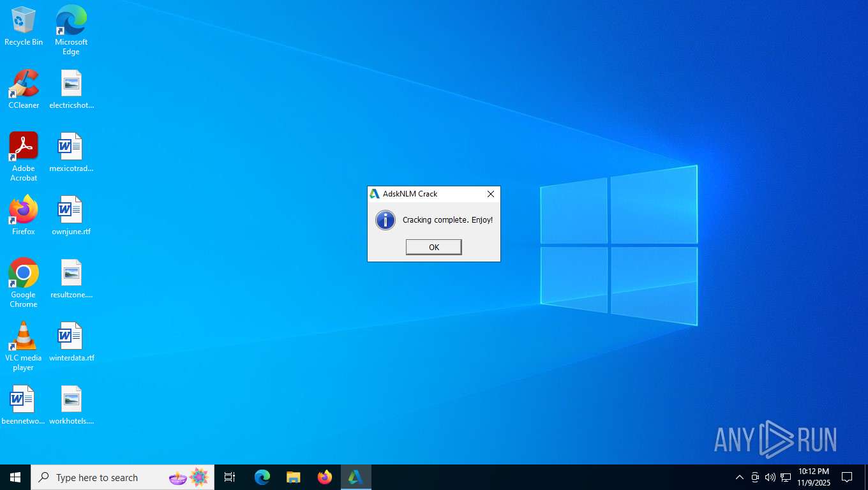Image resolution: width=868 pixels, height=490 pixels.
Task: Click the Diwali search highlight icon
Action: (189, 477)
